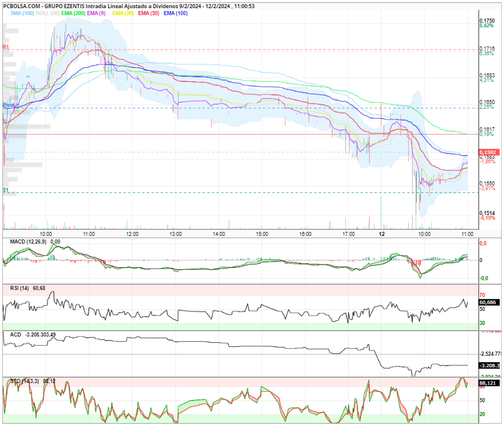This screenshot has height=426, width=504.
Task: Click the -2.524.77 ACD axis value
Action: click(491, 354)
